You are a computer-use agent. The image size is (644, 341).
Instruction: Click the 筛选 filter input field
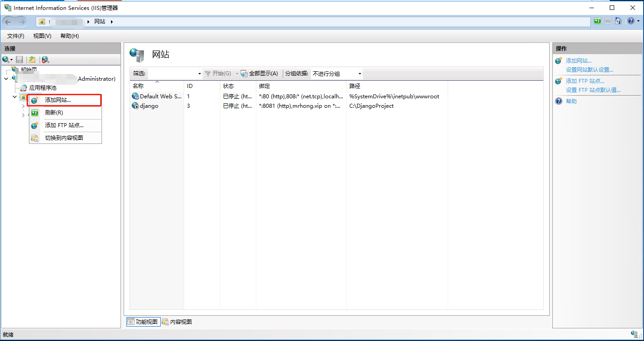pyautogui.click(x=172, y=74)
